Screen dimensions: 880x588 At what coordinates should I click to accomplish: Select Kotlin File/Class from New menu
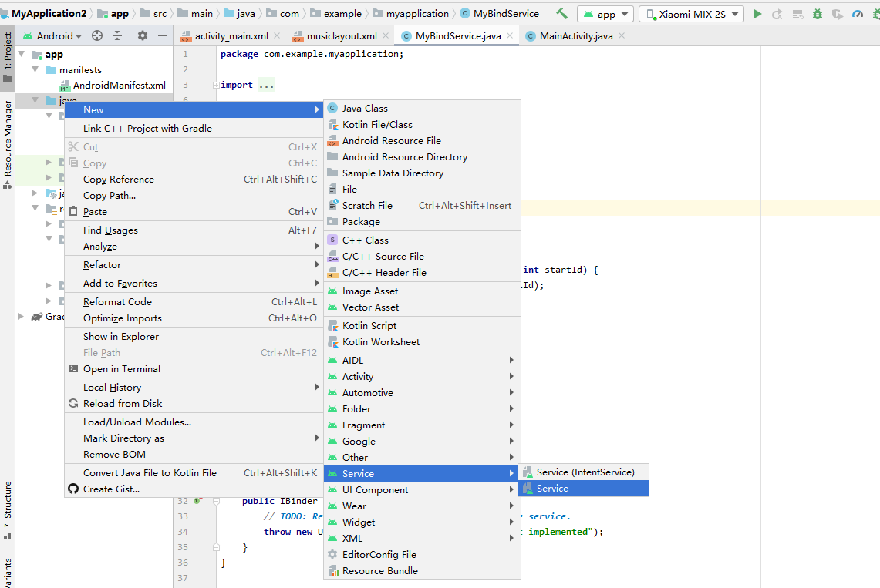pyautogui.click(x=422, y=124)
